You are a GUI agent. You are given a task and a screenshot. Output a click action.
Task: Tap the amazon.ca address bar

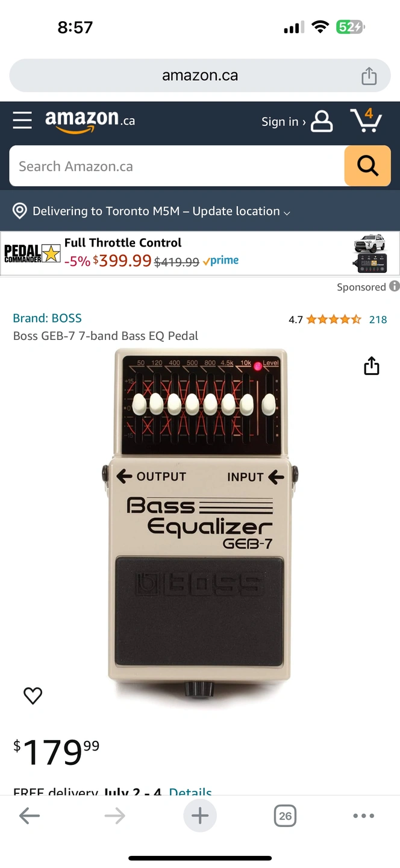(x=200, y=76)
